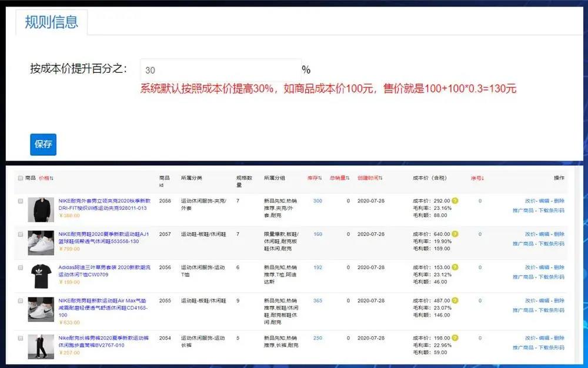Click the blue 保存 button
The width and height of the screenshot is (588, 368).
click(43, 144)
